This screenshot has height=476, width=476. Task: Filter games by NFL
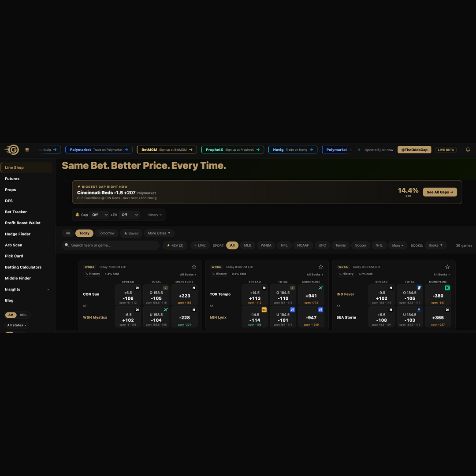coord(284,245)
